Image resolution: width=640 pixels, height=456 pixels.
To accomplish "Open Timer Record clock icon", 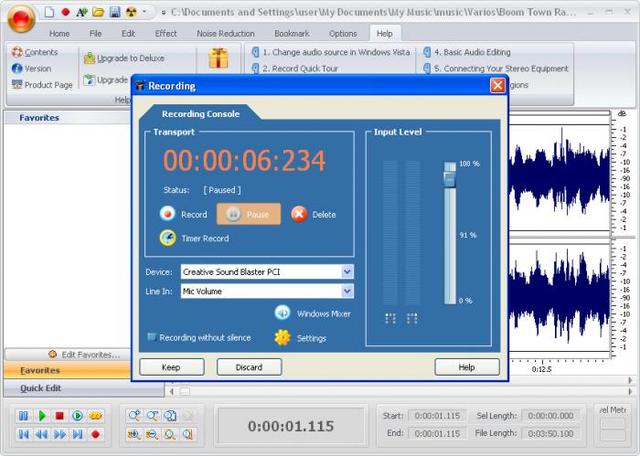I will [x=168, y=238].
